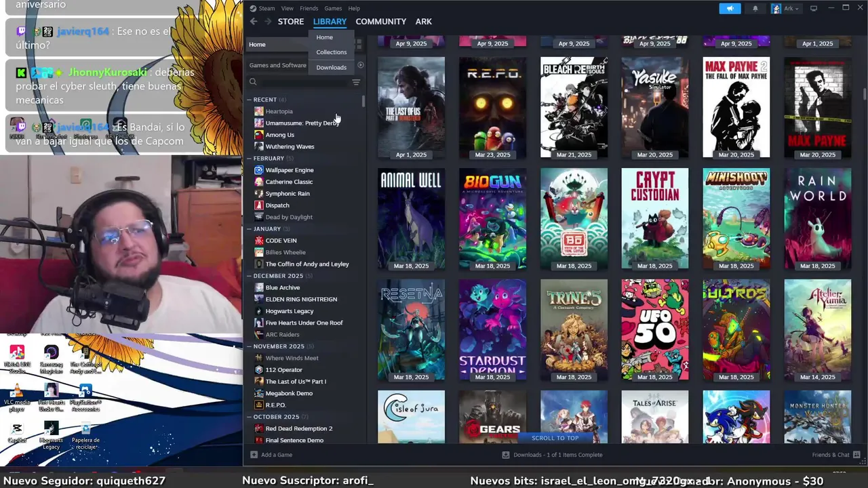
Task: Open the R.E.P.O. game cover
Action: tap(493, 107)
